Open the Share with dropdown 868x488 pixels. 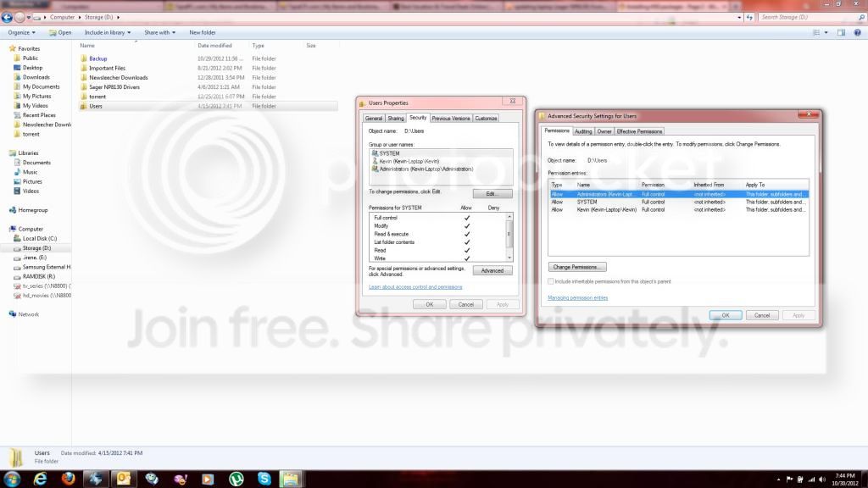coord(159,33)
